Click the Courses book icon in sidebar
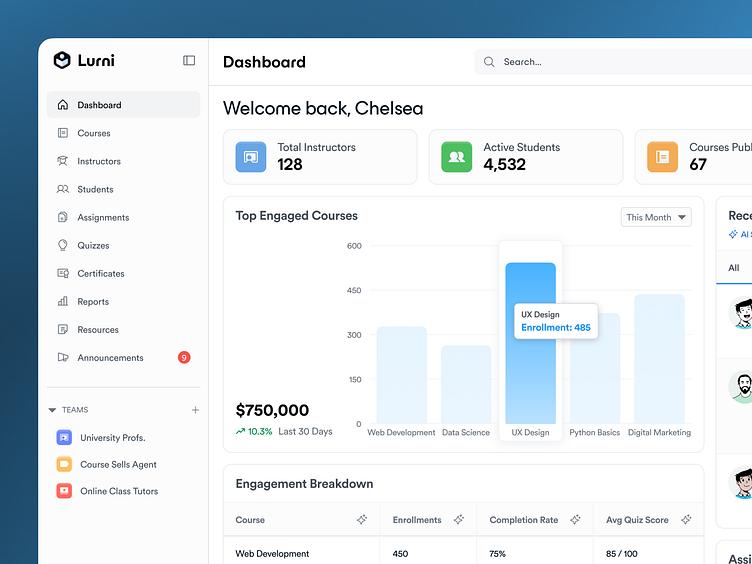Screen dimensions: 752x564 [x=63, y=133]
